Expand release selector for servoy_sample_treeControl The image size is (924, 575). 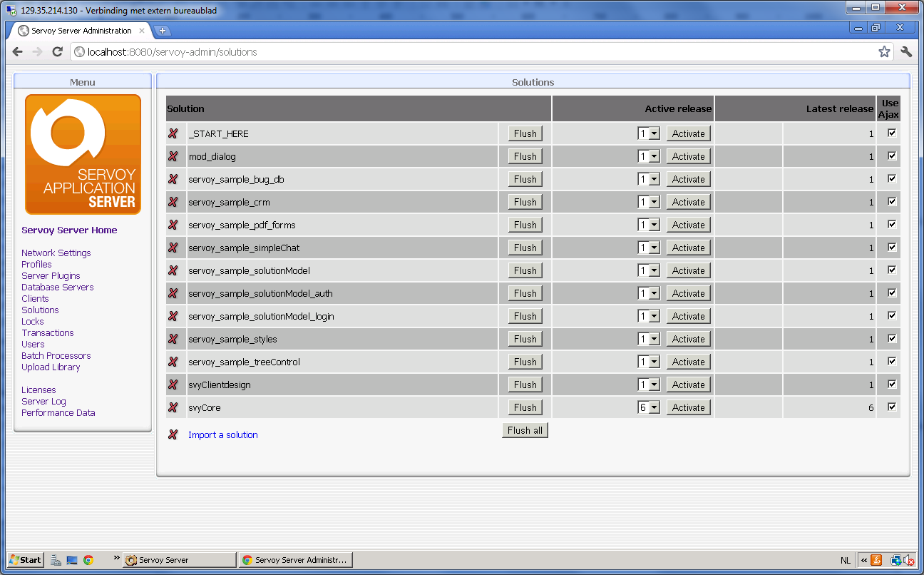[650, 362]
